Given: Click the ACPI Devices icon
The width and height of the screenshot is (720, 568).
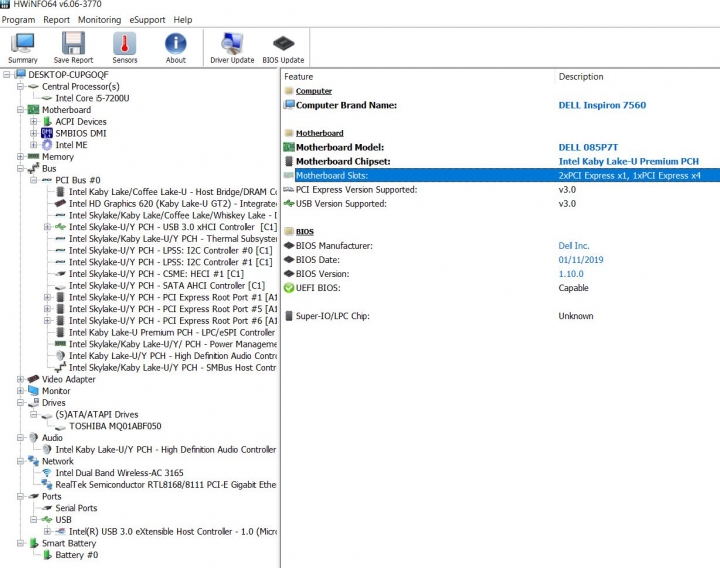Looking at the screenshot, I should click(47, 122).
